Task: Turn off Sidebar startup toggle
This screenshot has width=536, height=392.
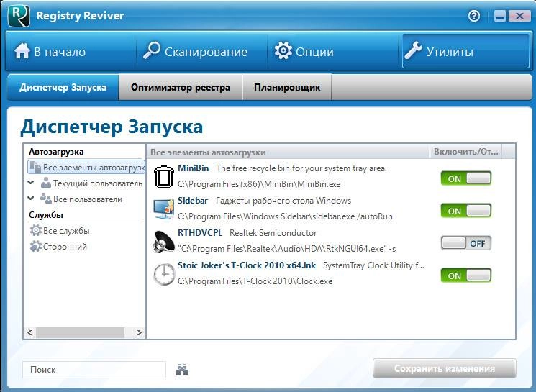Action: point(466,211)
